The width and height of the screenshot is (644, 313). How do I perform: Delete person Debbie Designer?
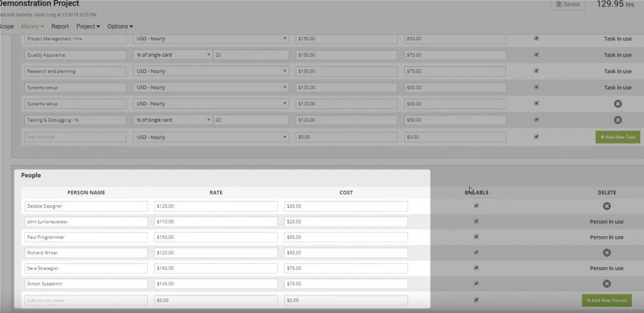click(x=607, y=206)
